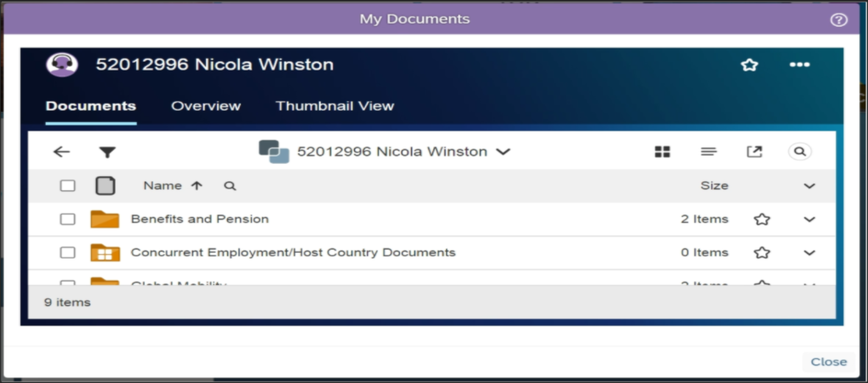Click the help question mark icon

tap(838, 20)
